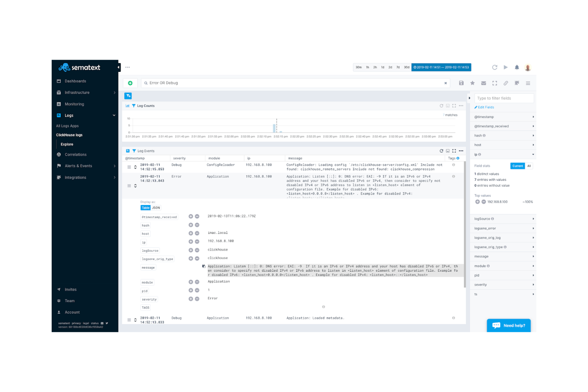Add a new query with the green plus button
The width and height of the screenshot is (588, 392).
(130, 83)
